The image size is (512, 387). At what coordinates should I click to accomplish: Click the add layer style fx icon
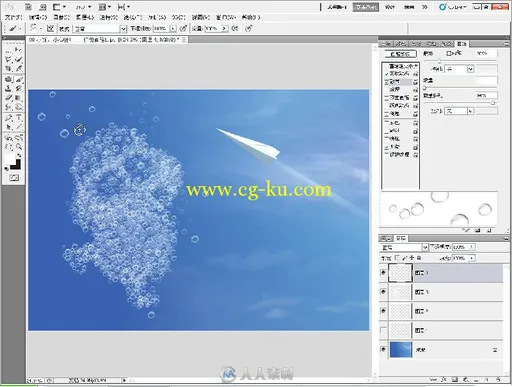click(444, 379)
